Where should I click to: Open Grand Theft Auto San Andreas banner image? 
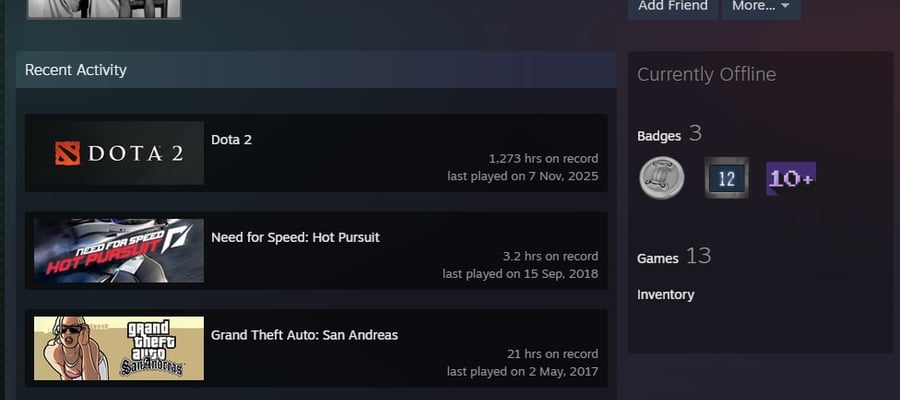(119, 348)
